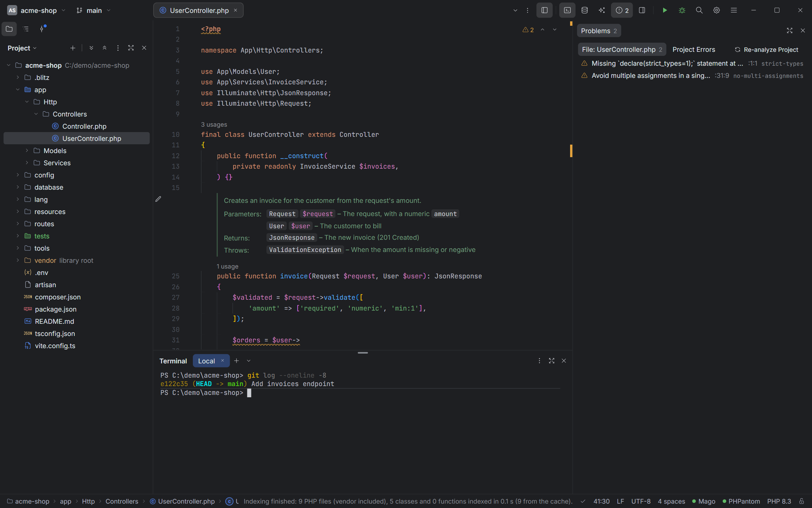The height and width of the screenshot is (508, 812).
Task: Open Terminal panel more options
Action: (x=539, y=361)
